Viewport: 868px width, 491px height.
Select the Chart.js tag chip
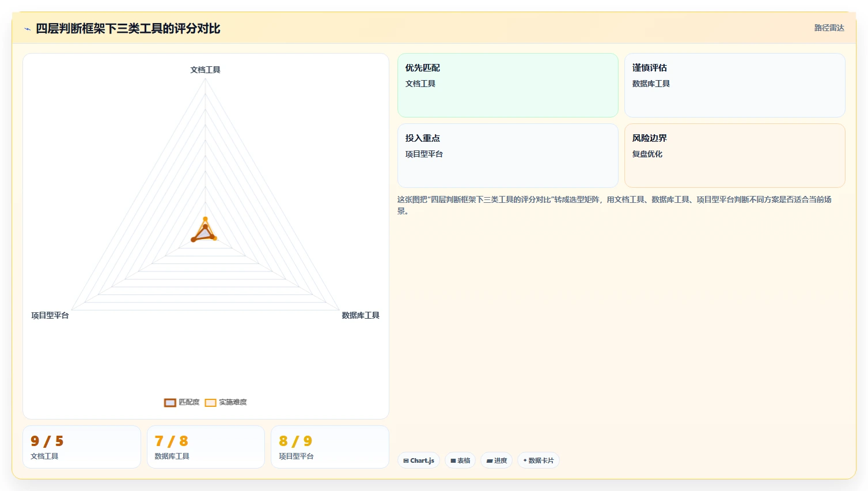tap(419, 460)
